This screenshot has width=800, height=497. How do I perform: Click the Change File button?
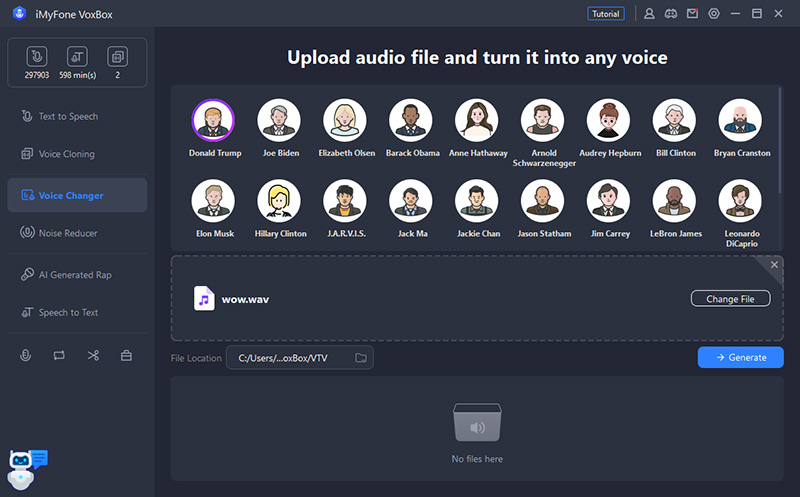coord(730,299)
